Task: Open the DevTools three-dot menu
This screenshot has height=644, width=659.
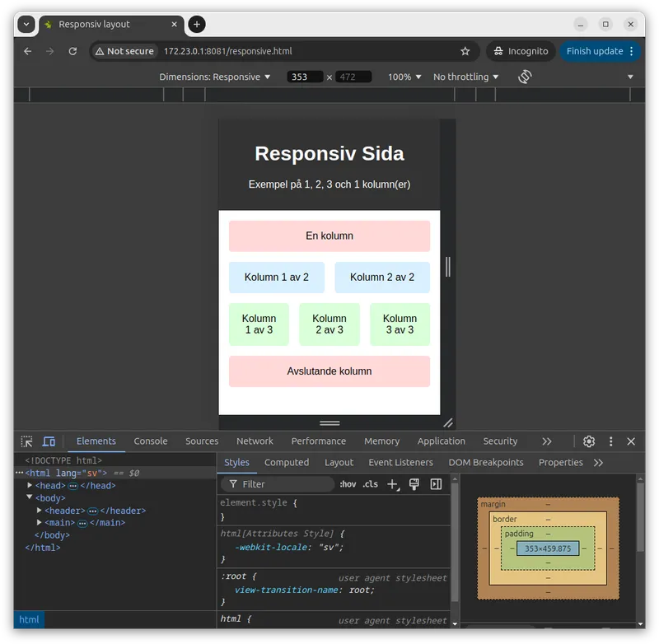Action: [610, 441]
